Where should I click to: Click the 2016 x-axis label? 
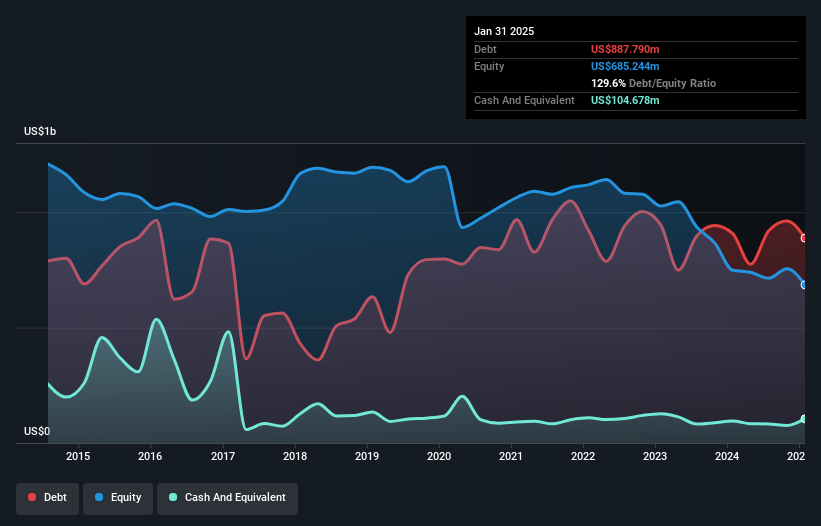(x=150, y=456)
